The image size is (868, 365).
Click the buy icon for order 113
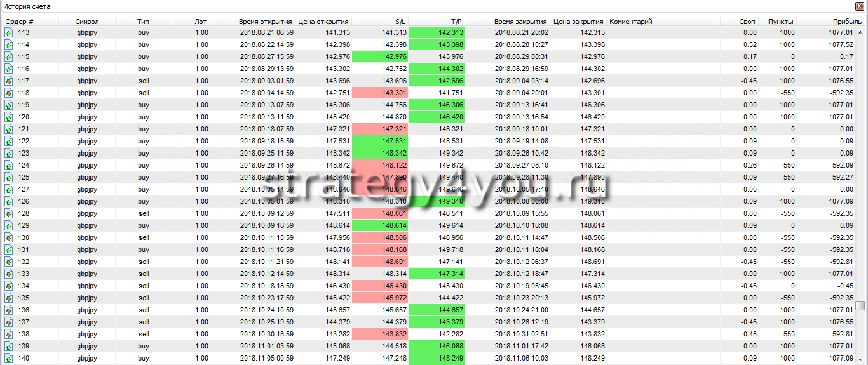[x=9, y=32]
